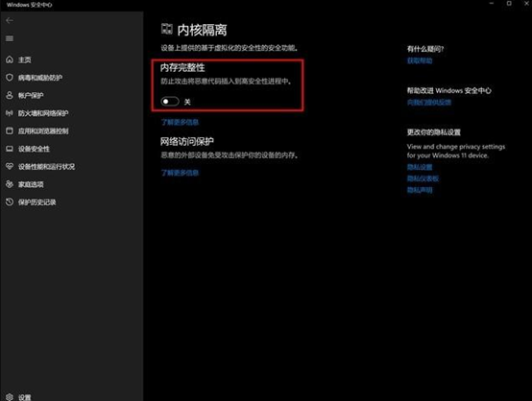Toggle the 内存完整性 switch on
532x401 pixels.
(170, 102)
